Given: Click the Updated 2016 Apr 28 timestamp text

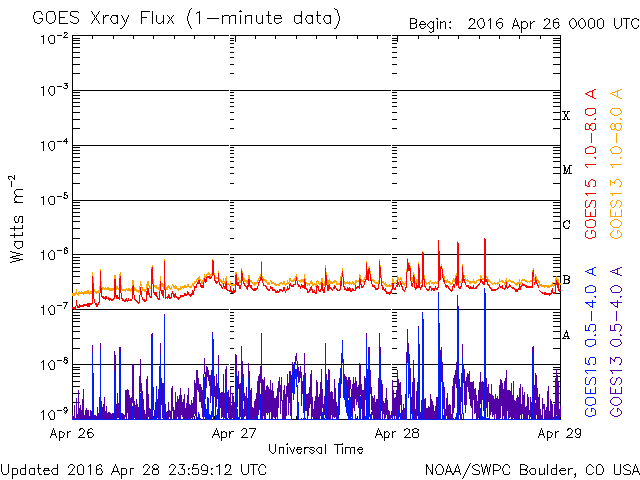Looking at the screenshot, I should [134, 469].
